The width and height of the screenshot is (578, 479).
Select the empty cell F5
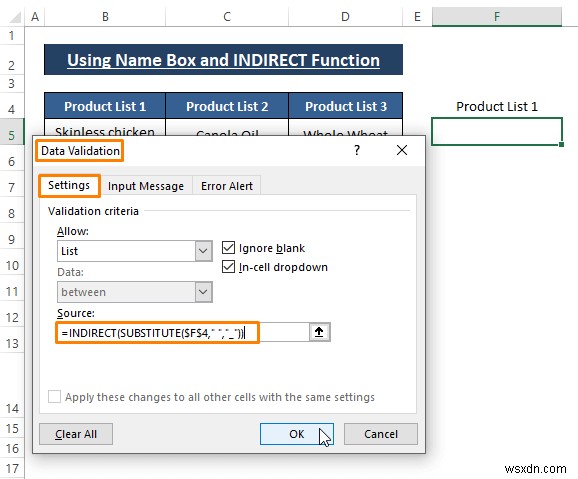[x=497, y=131]
